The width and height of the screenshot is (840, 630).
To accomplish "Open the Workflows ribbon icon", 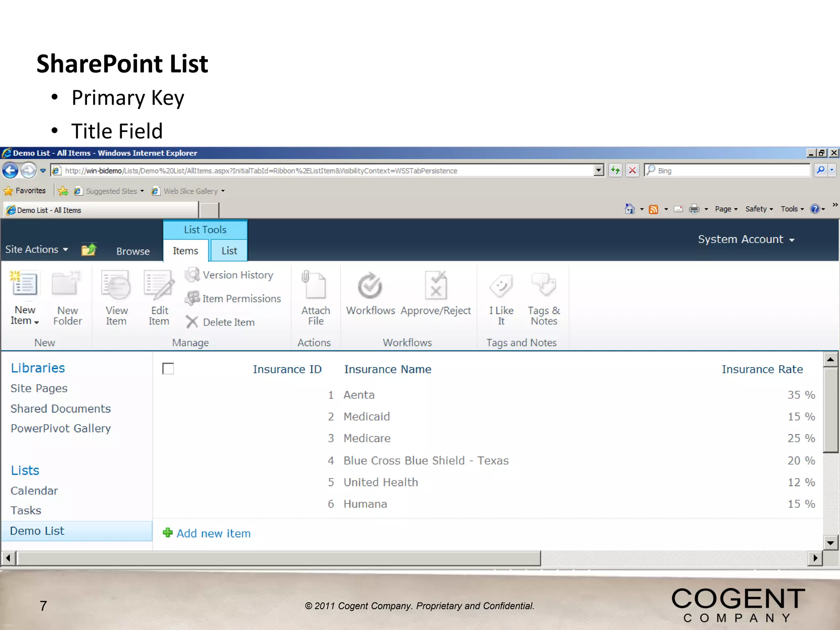I will coord(370,286).
